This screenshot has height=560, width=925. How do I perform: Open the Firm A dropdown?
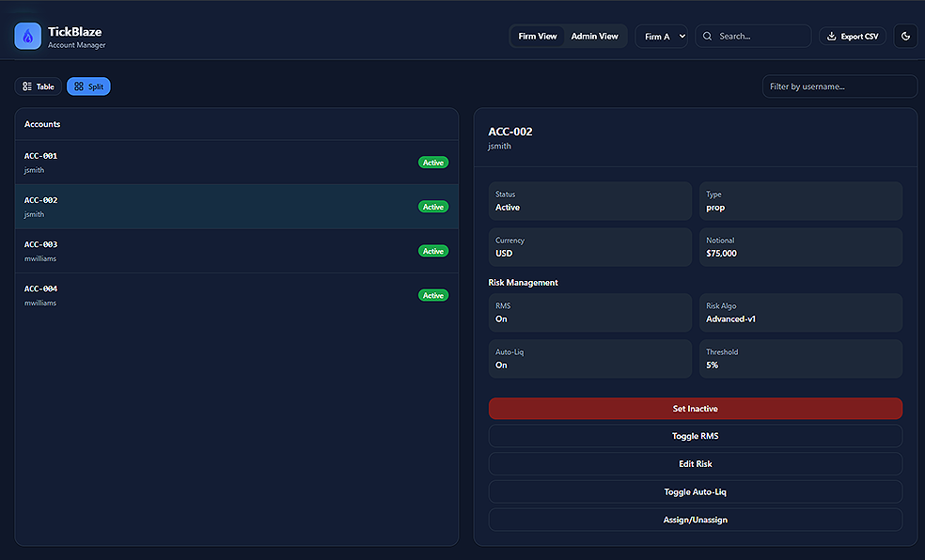[663, 37]
